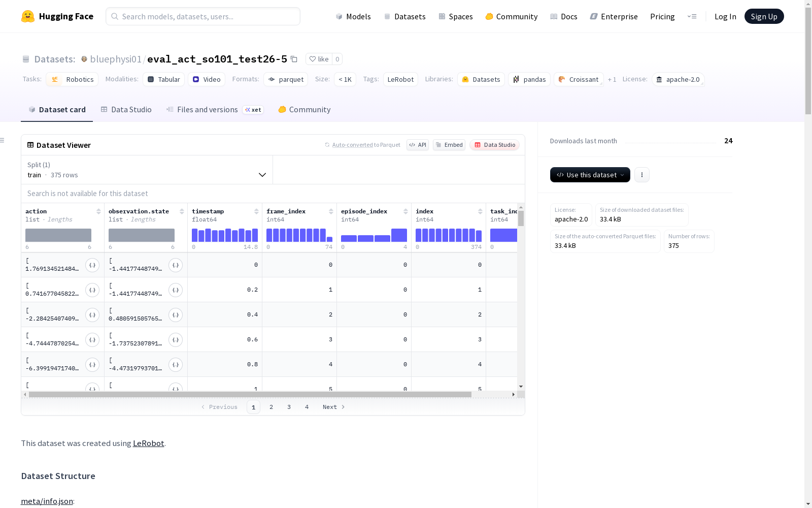The width and height of the screenshot is (812, 508).
Task: Expand JSON for action cell -4.74447870254
Action: tap(92, 340)
